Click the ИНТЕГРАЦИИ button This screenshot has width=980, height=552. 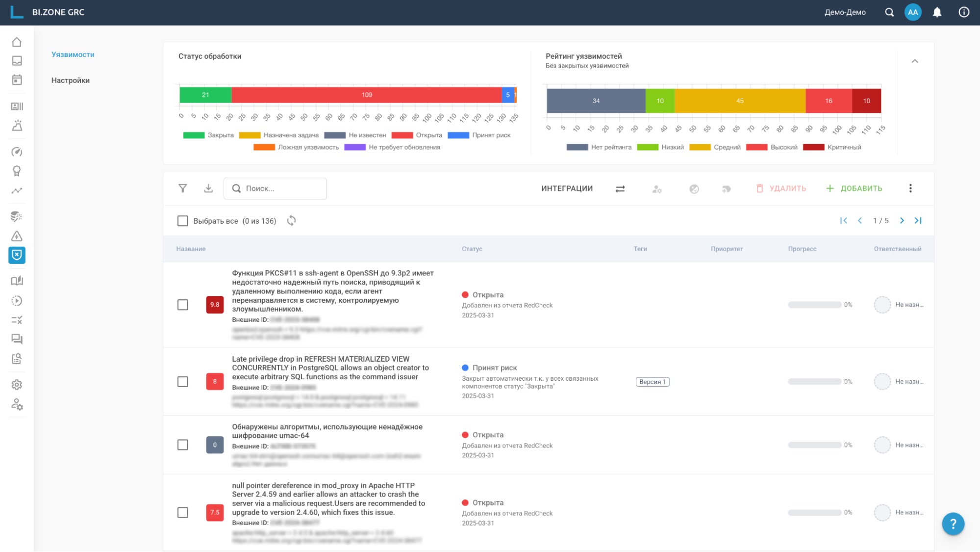(567, 188)
